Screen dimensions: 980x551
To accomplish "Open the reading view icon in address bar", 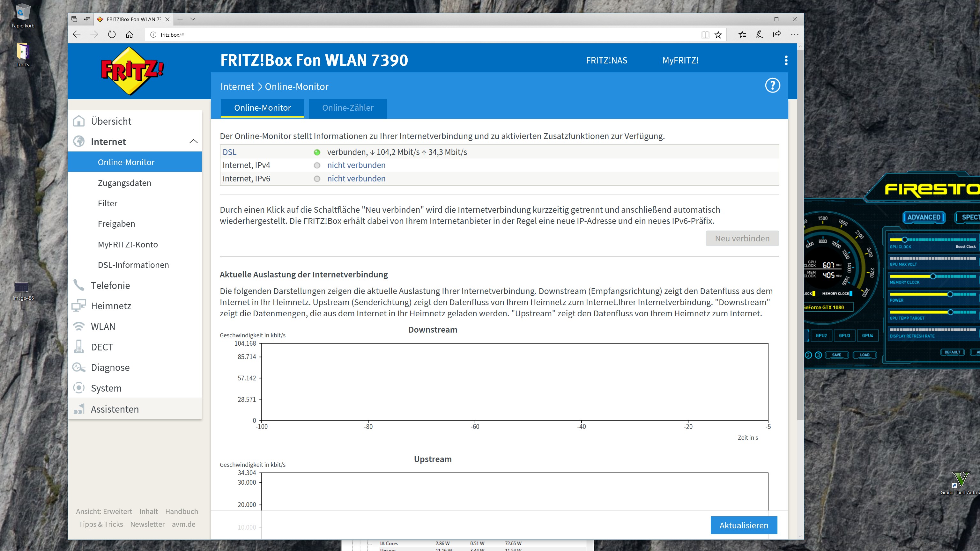I will pyautogui.click(x=705, y=35).
